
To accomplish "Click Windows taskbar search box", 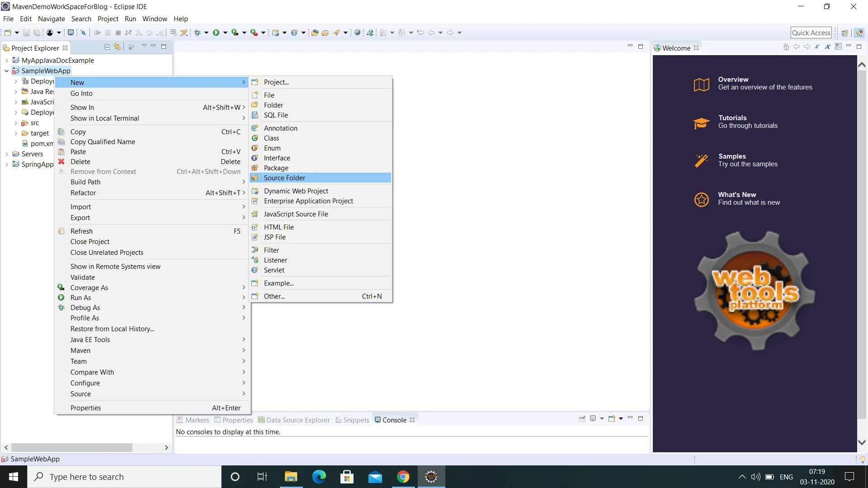I will point(124,477).
